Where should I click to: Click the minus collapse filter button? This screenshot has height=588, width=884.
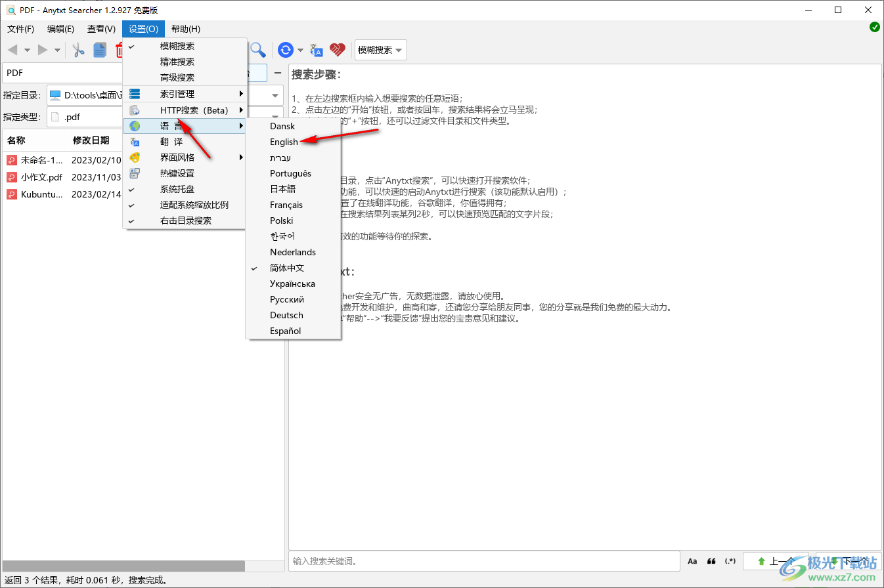pos(278,73)
